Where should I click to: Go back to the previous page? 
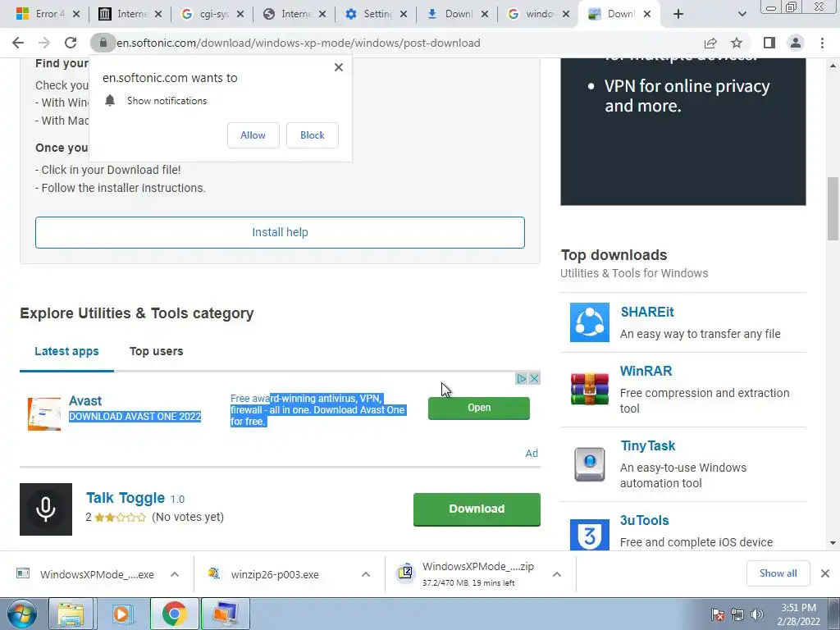(18, 43)
